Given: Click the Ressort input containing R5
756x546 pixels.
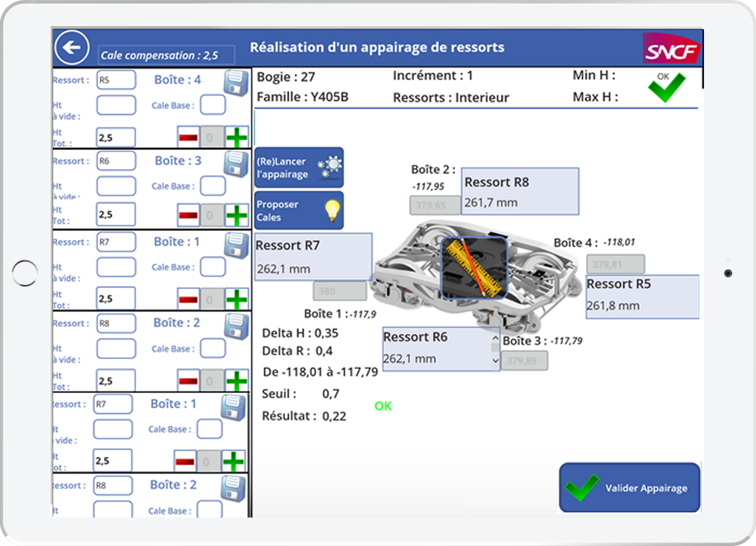Looking at the screenshot, I should coord(116,80).
